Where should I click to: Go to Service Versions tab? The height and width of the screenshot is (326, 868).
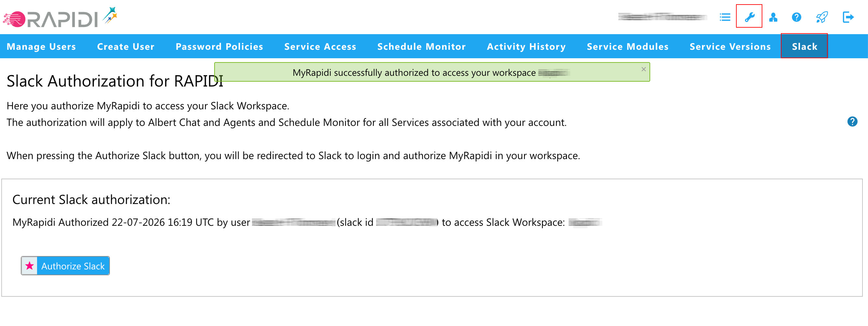(x=730, y=47)
